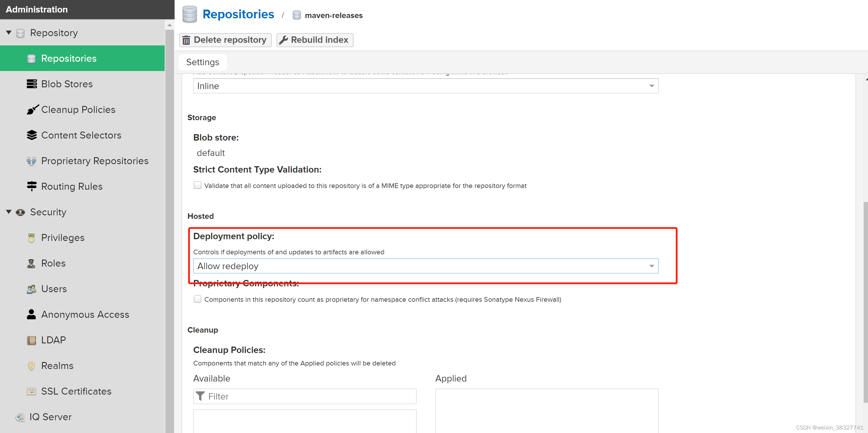
Task: Toggle Strict Content Type Validation checkbox
Action: point(198,185)
